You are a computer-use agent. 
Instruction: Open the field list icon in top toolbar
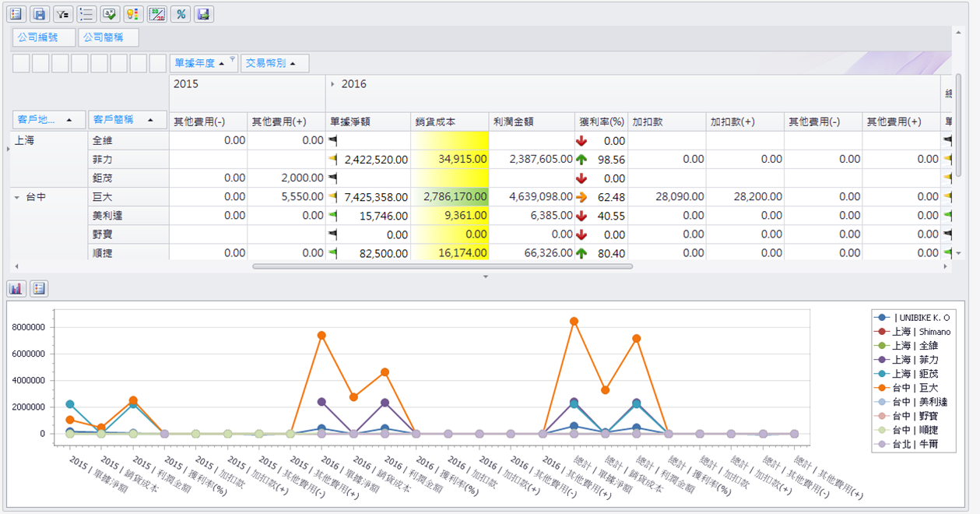coord(16,14)
